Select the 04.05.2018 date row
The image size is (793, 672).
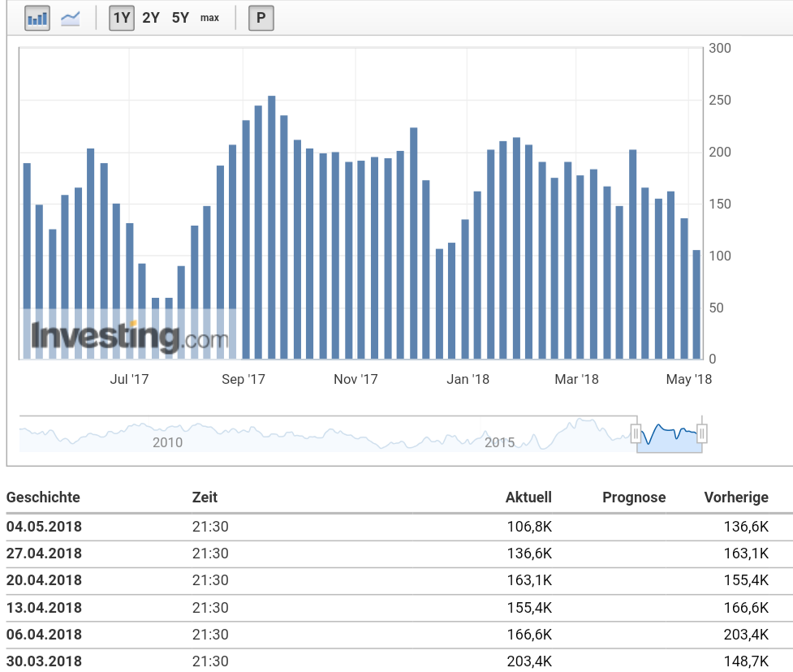399,527
